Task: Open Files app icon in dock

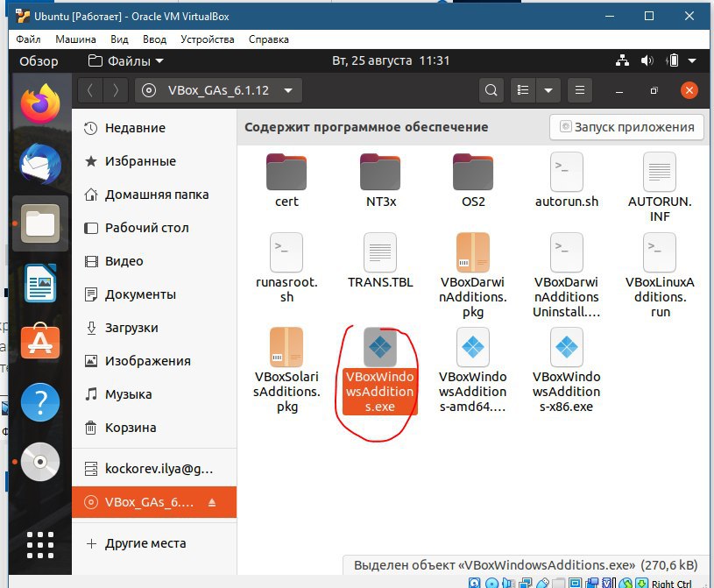Action: pos(40,223)
